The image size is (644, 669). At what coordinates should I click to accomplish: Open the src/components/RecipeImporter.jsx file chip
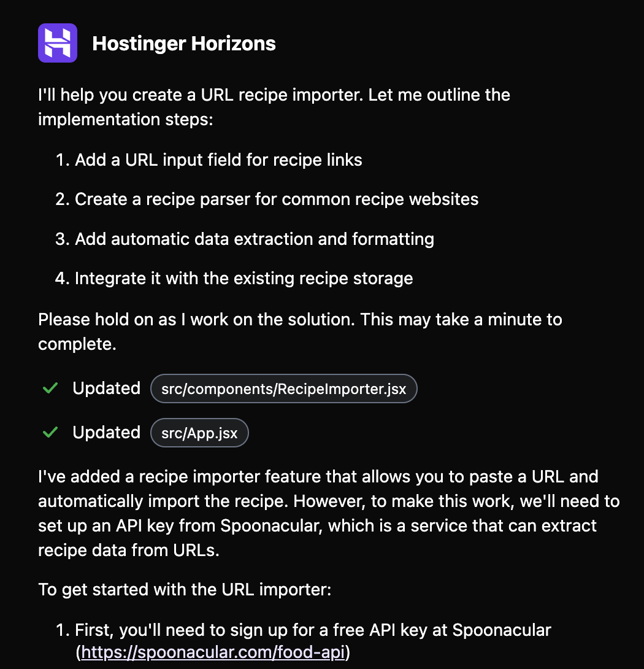283,389
